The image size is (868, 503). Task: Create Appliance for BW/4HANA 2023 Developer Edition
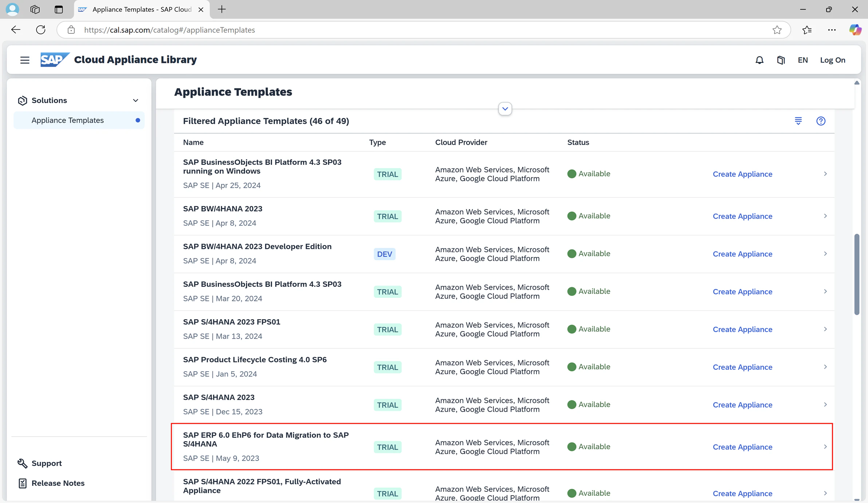pyautogui.click(x=742, y=254)
